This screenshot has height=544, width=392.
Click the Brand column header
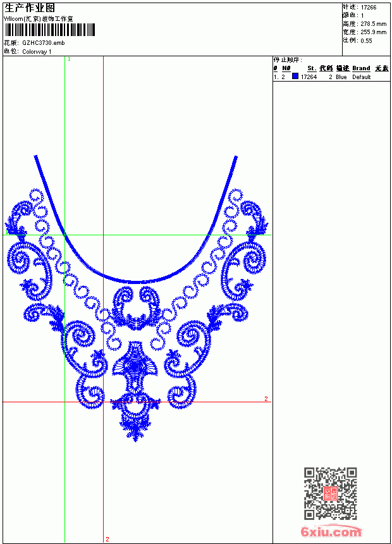[x=361, y=68]
